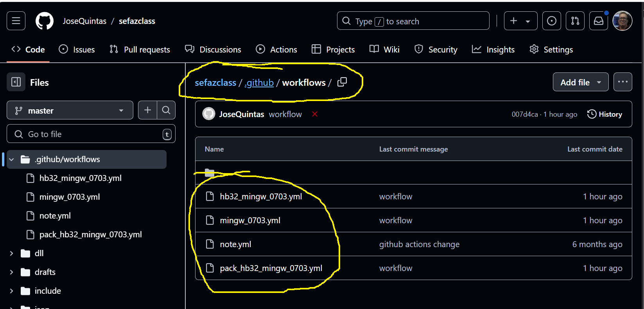Click the 'Name' column header

click(214, 149)
